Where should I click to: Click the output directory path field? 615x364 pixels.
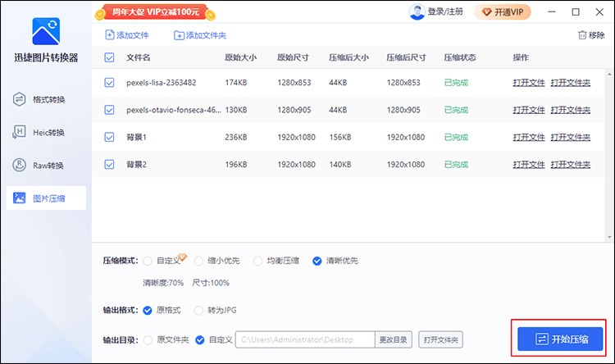point(305,339)
